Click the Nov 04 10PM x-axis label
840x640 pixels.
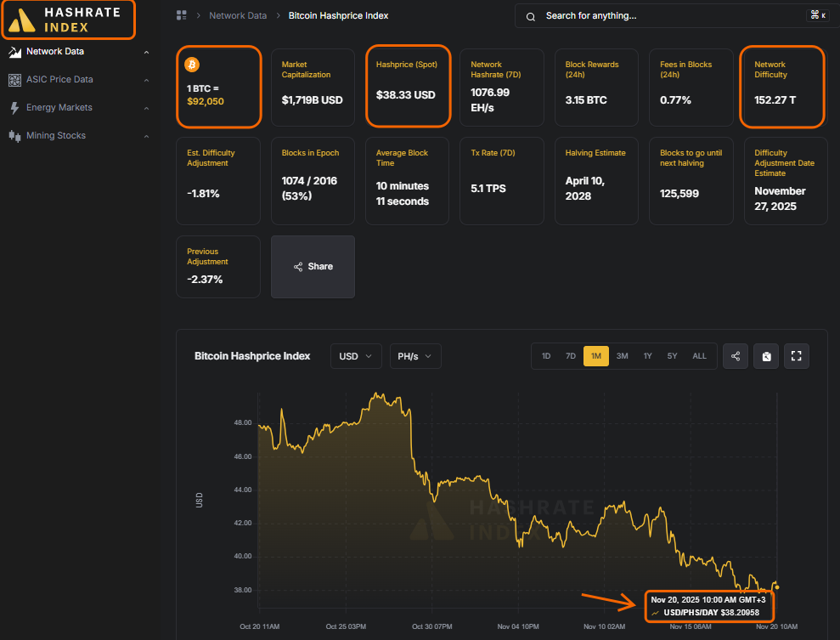pyautogui.click(x=518, y=626)
